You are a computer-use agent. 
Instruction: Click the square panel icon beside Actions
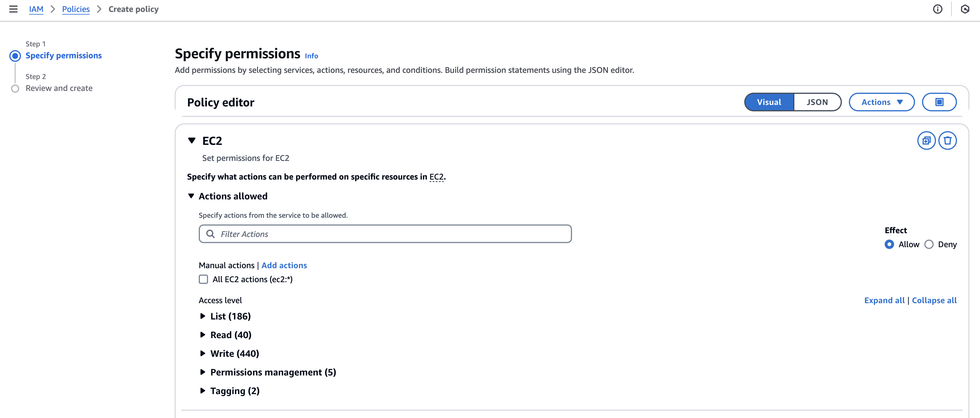click(x=939, y=102)
